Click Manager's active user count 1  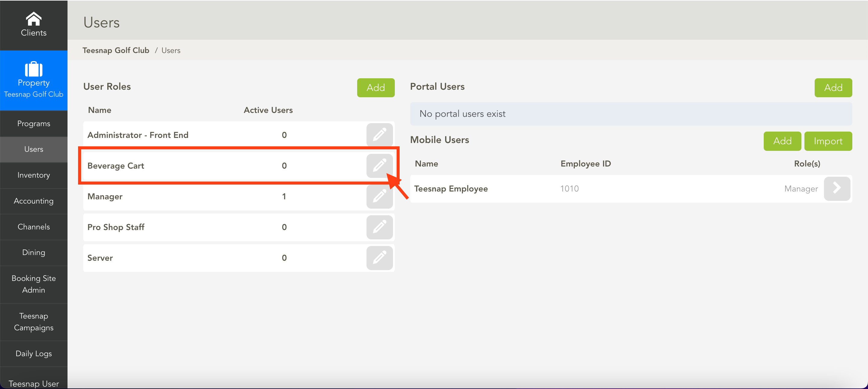coord(284,196)
